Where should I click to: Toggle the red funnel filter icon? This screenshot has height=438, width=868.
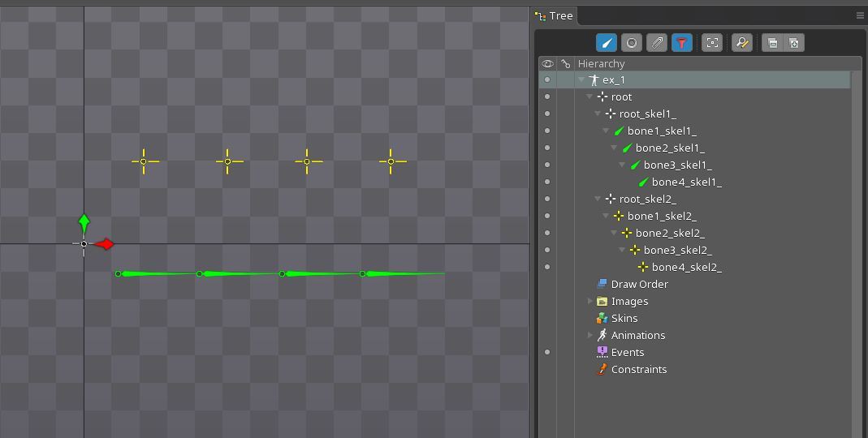(682, 42)
